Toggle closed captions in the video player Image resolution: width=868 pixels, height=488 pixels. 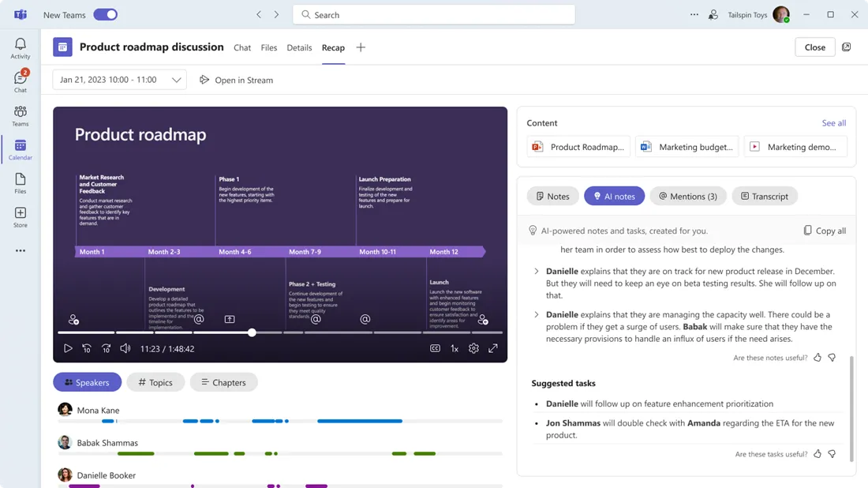coord(435,347)
